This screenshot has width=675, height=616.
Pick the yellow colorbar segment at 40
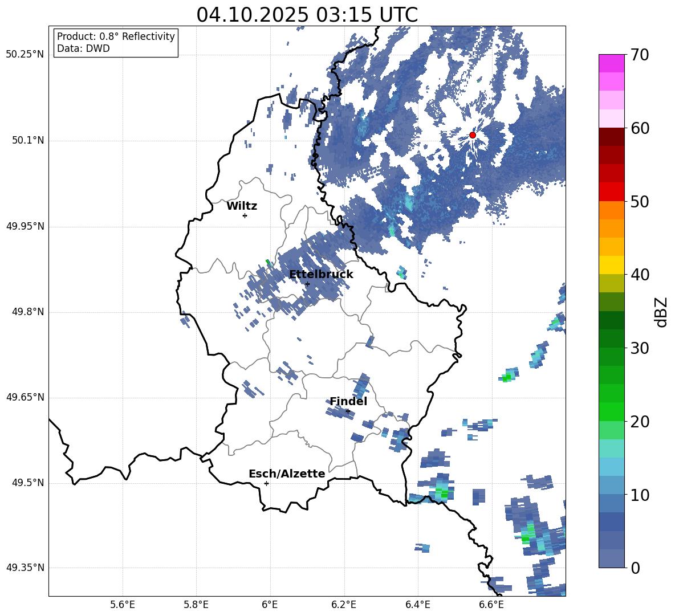click(611, 266)
